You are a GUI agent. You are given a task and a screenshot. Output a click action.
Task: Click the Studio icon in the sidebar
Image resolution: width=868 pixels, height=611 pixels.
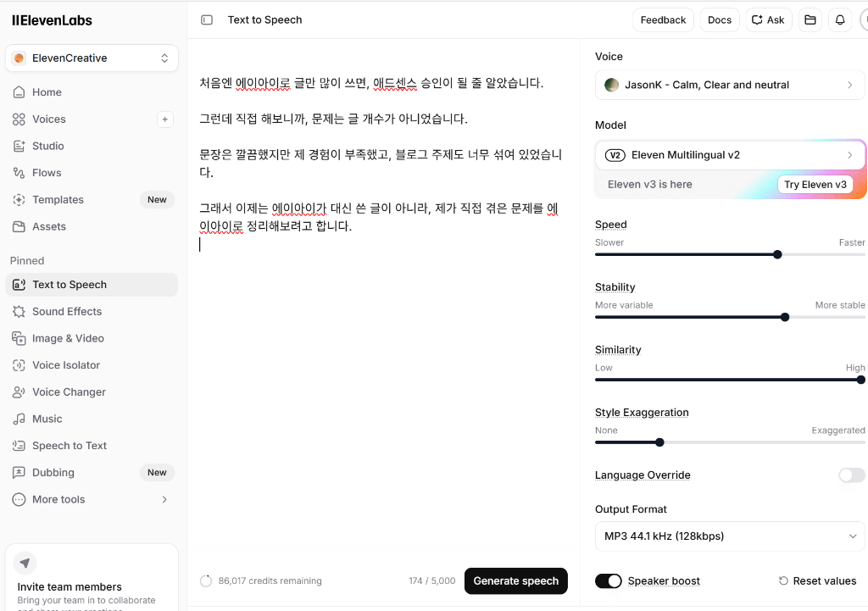tap(19, 146)
